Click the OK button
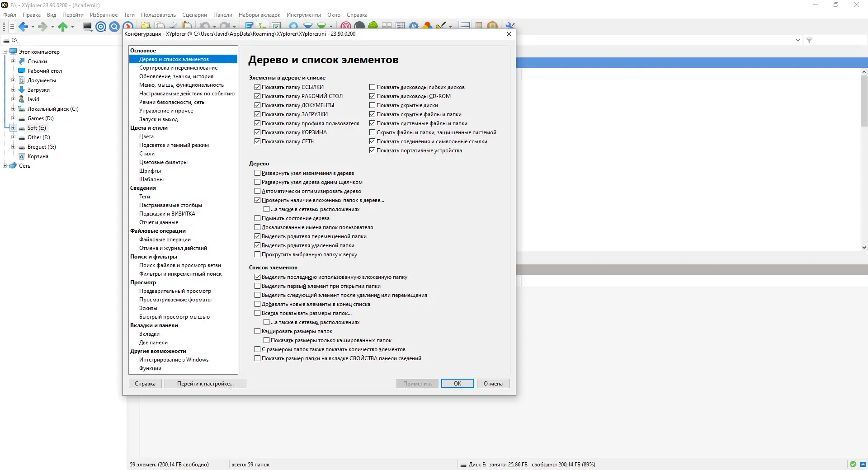The height and width of the screenshot is (470, 868). tap(458, 383)
